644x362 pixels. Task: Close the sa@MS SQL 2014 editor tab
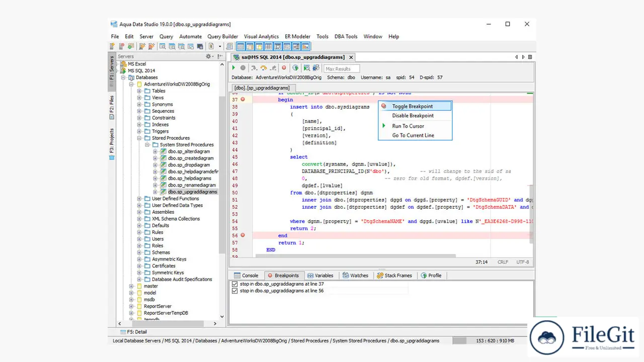tap(351, 57)
